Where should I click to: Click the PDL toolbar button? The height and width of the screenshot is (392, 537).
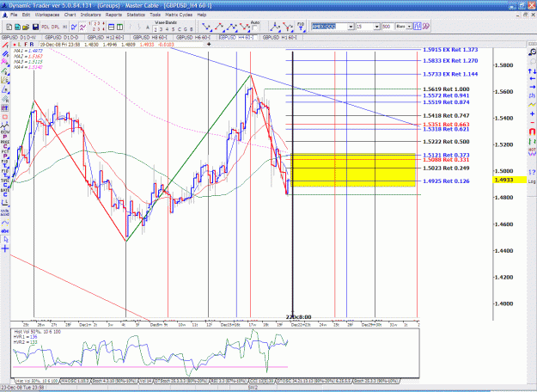tap(46, 27)
